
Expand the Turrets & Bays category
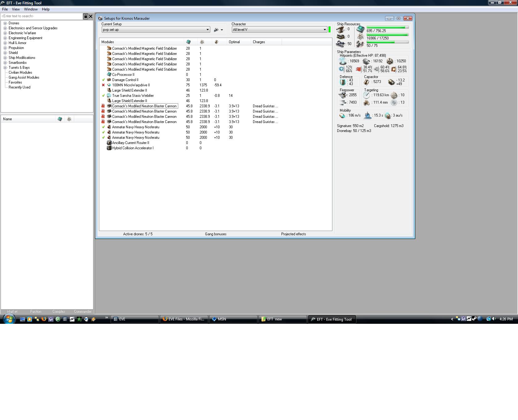coord(5,68)
